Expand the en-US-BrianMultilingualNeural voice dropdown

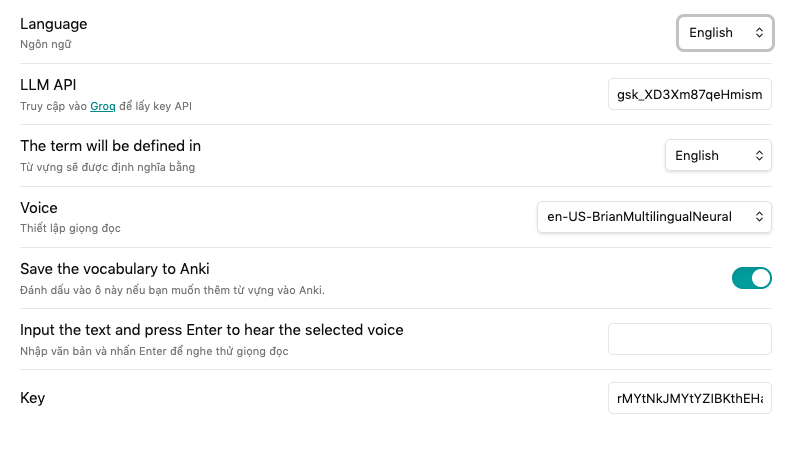[x=654, y=216]
